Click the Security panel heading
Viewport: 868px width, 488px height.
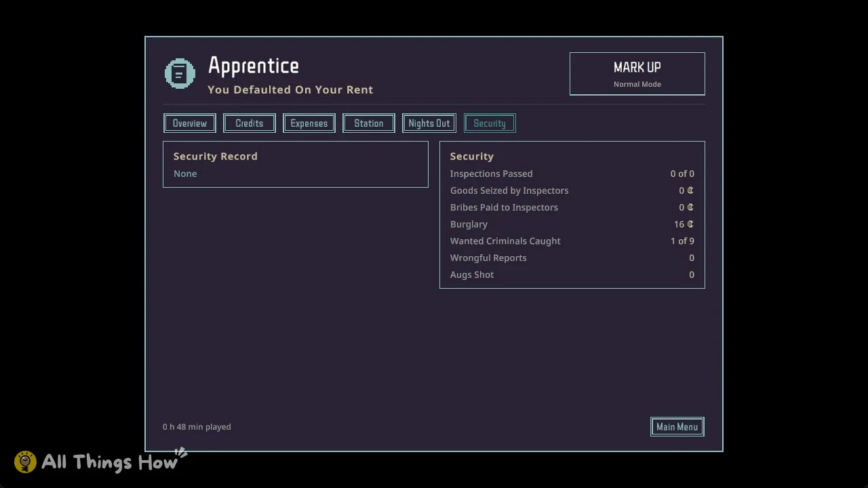tap(472, 156)
